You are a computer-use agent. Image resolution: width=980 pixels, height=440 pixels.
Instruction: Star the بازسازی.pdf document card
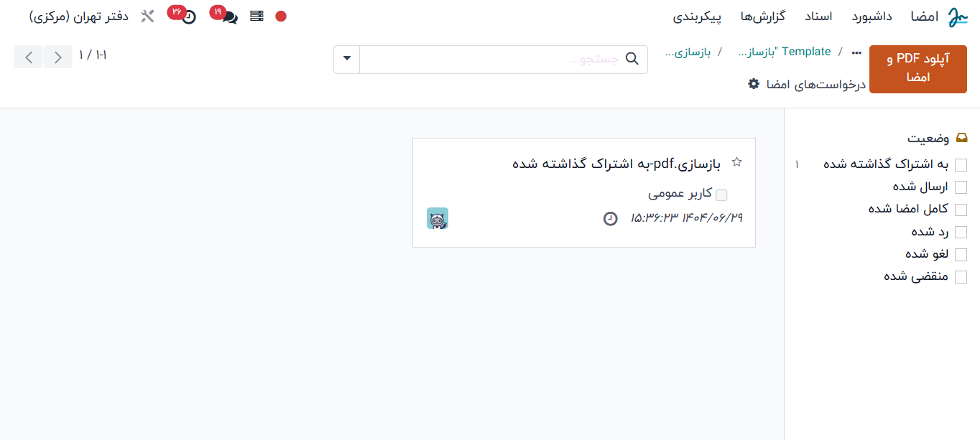pos(736,163)
